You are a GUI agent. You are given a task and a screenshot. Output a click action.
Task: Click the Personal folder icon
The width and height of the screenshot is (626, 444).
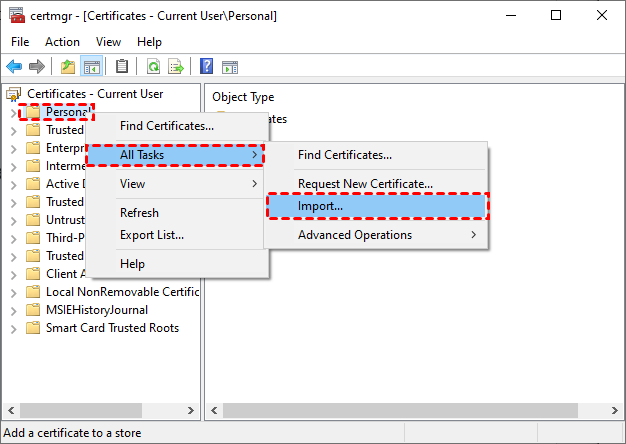(x=33, y=112)
